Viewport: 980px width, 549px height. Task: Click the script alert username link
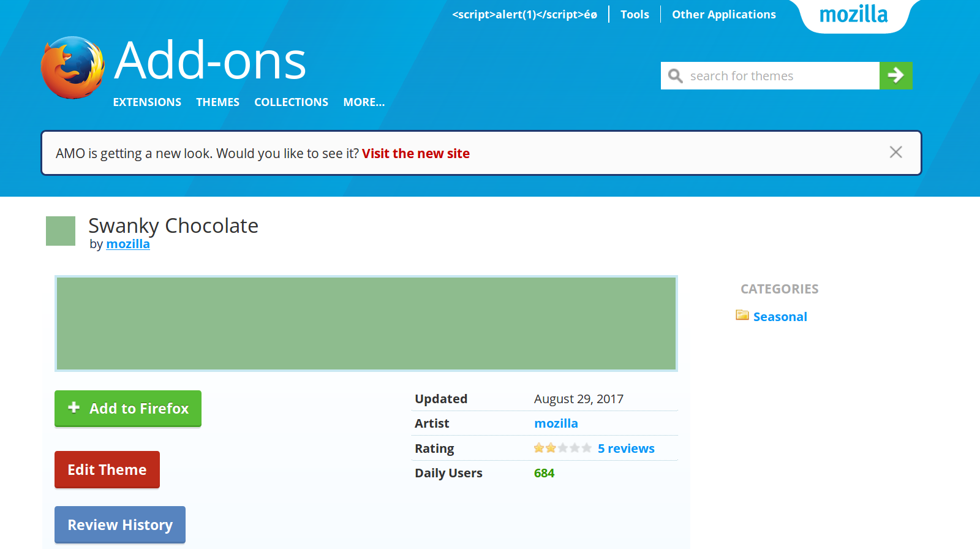[x=524, y=14]
